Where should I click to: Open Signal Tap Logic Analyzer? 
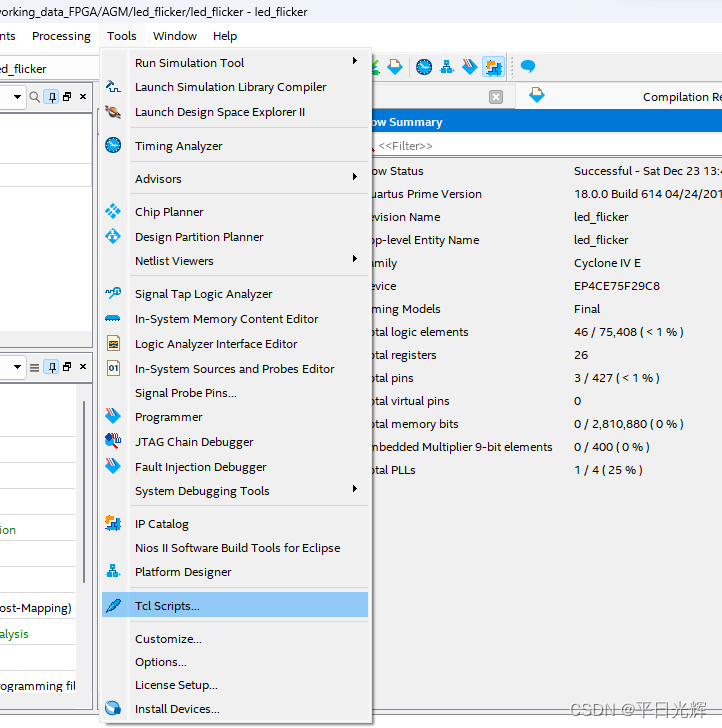click(x=235, y=294)
